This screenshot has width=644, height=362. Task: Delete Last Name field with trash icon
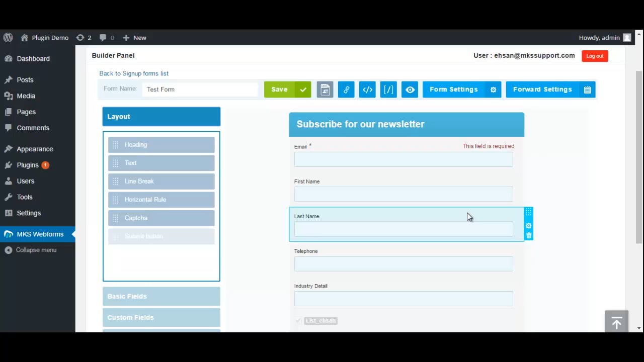tap(528, 235)
